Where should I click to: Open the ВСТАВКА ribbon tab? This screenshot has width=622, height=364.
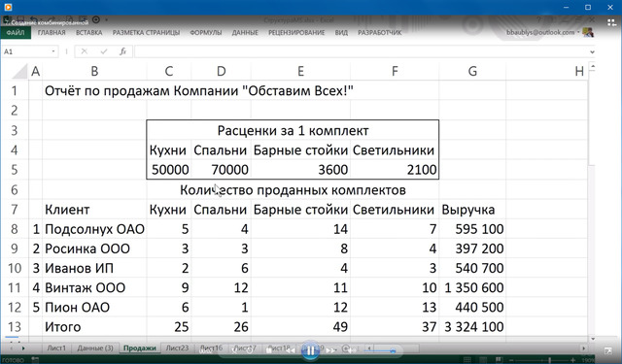pyautogui.click(x=88, y=32)
